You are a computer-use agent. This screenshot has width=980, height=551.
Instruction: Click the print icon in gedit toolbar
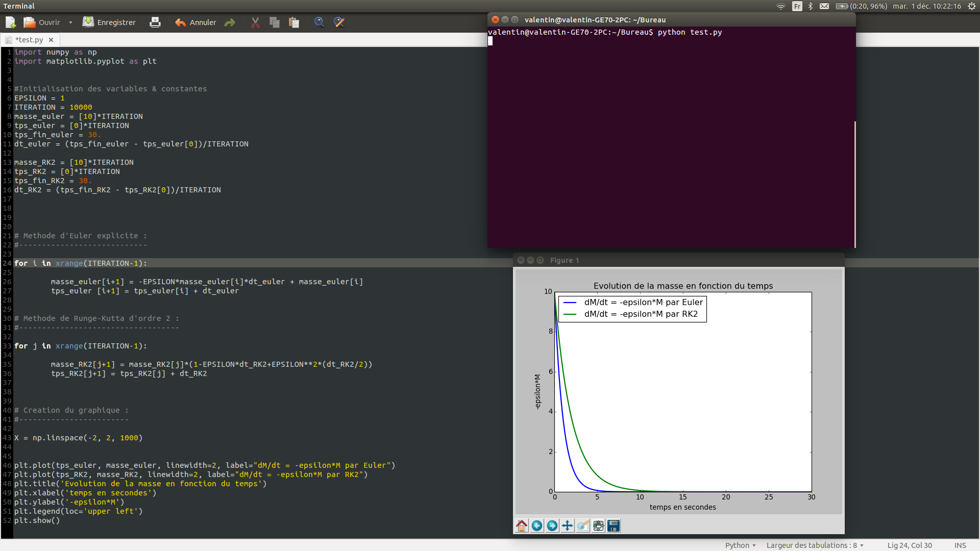[x=155, y=22]
